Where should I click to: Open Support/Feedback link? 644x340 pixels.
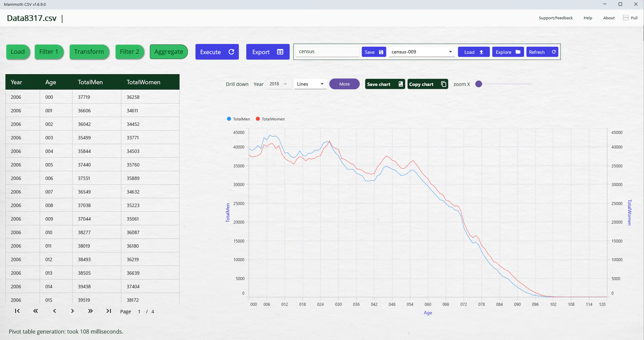coord(556,18)
